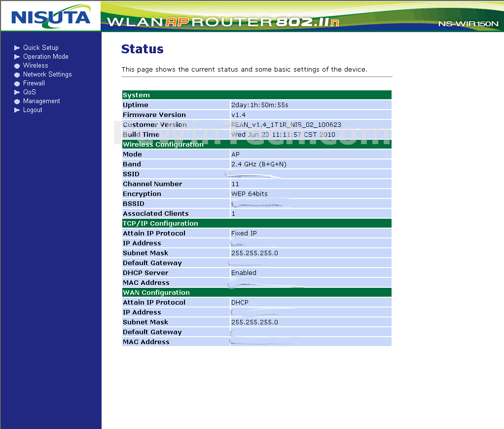Click the SSID label
Viewport: 504px width, 429px height.
pyautogui.click(x=131, y=174)
